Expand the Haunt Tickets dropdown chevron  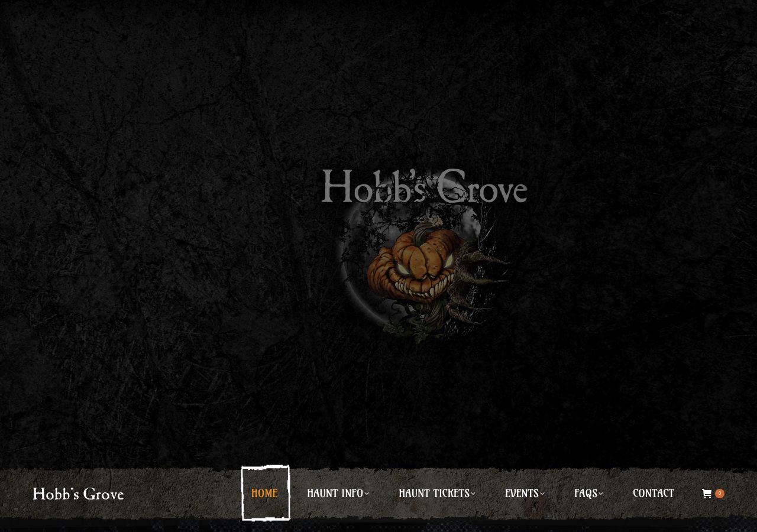[473, 494]
